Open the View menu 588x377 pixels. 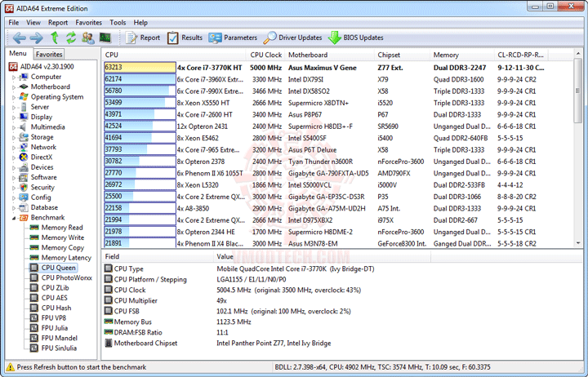[33, 23]
